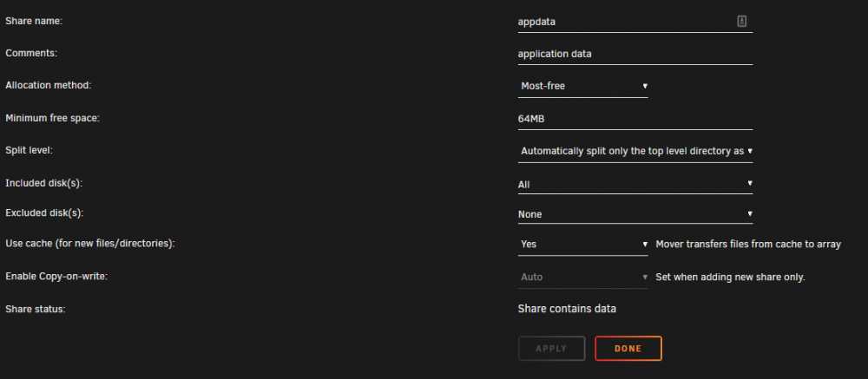Click the 'Comments:' label

31,54
